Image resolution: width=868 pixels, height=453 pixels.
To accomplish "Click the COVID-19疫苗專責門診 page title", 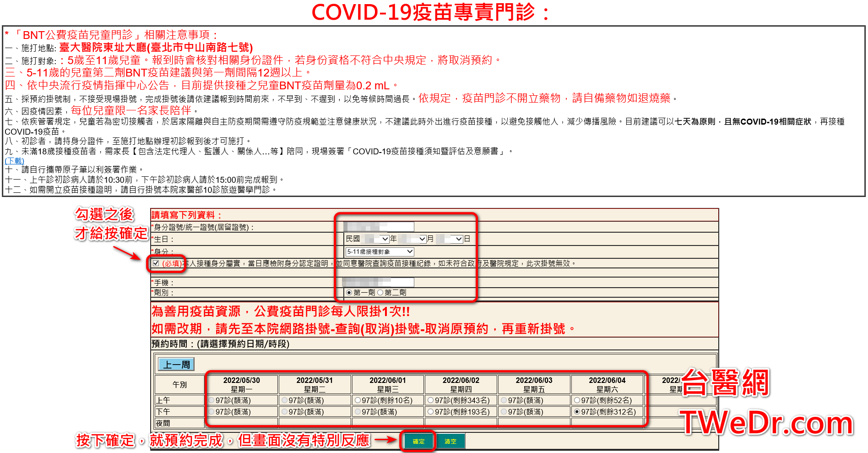I will point(431,12).
